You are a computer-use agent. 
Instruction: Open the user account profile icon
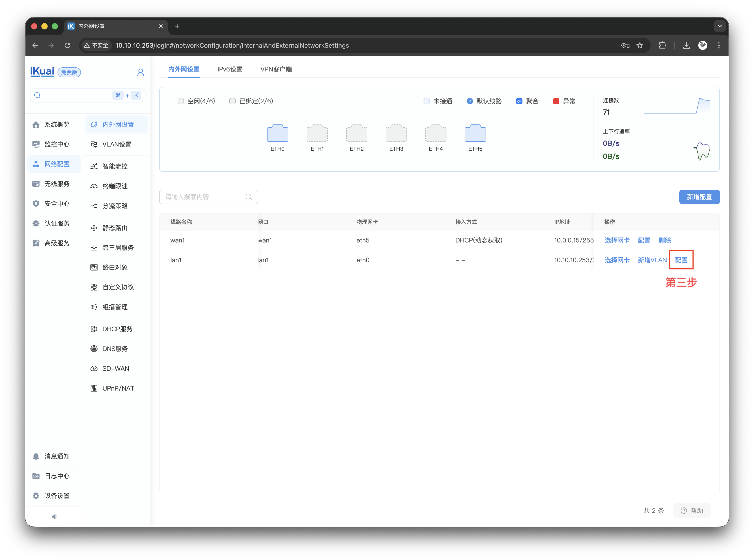pyautogui.click(x=141, y=72)
